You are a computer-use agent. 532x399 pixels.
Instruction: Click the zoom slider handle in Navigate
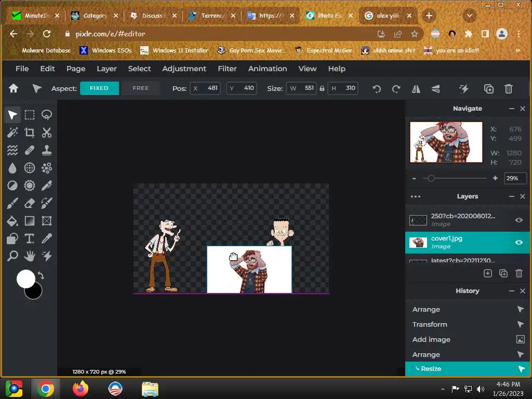pyautogui.click(x=431, y=178)
